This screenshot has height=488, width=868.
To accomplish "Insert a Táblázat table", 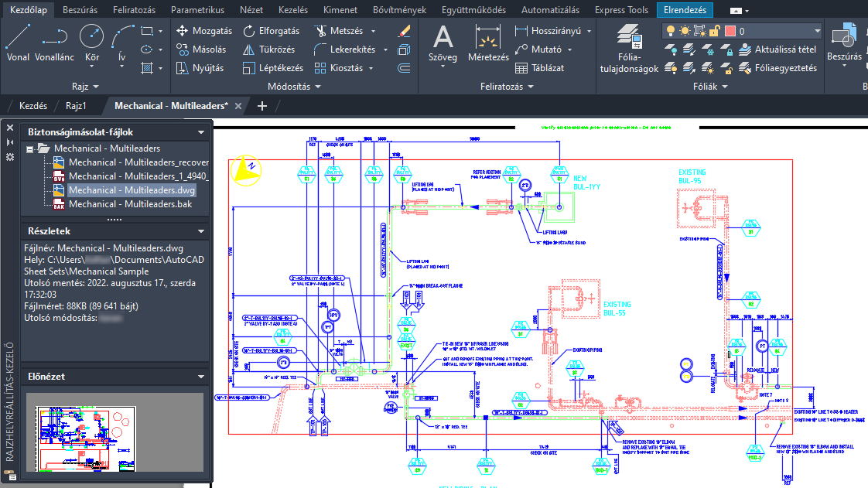I will (x=540, y=68).
